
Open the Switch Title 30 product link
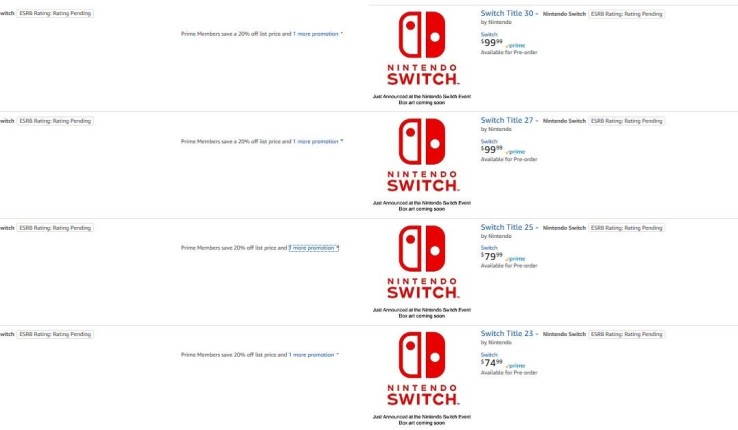[506, 13]
